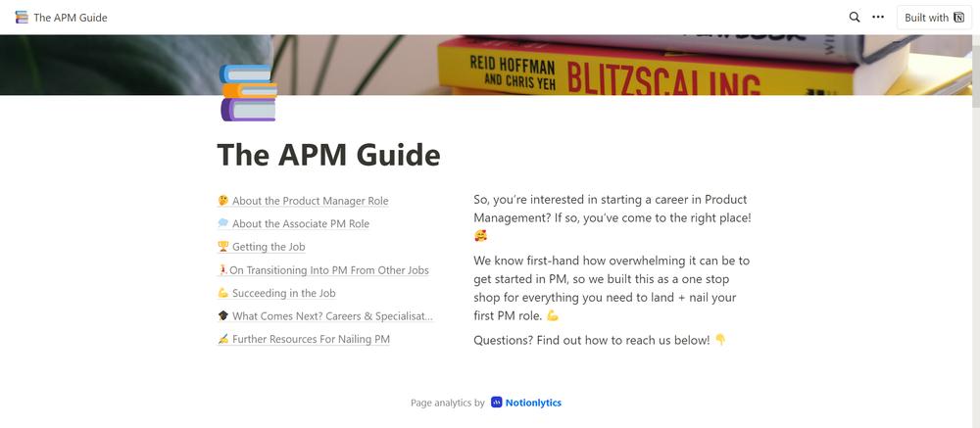Viewport: 980px width, 428px height.
Task: Click the search magnifier icon
Action: [x=855, y=18]
